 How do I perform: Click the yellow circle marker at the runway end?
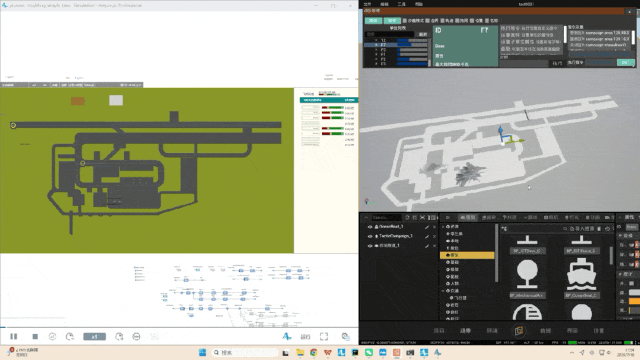13,125
